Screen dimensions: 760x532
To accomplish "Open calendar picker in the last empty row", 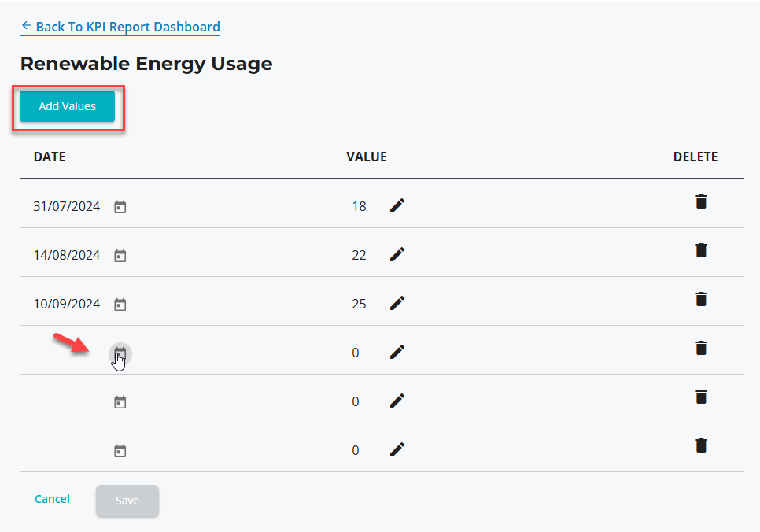I will [120, 451].
